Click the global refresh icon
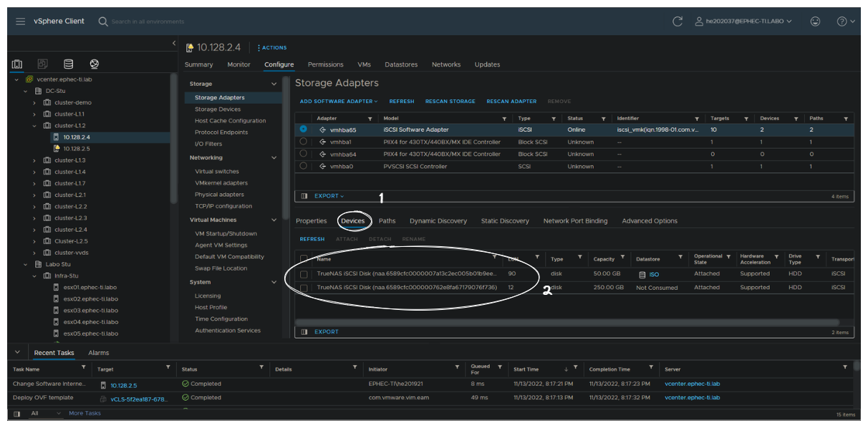The width and height of the screenshot is (868, 428). [677, 21]
